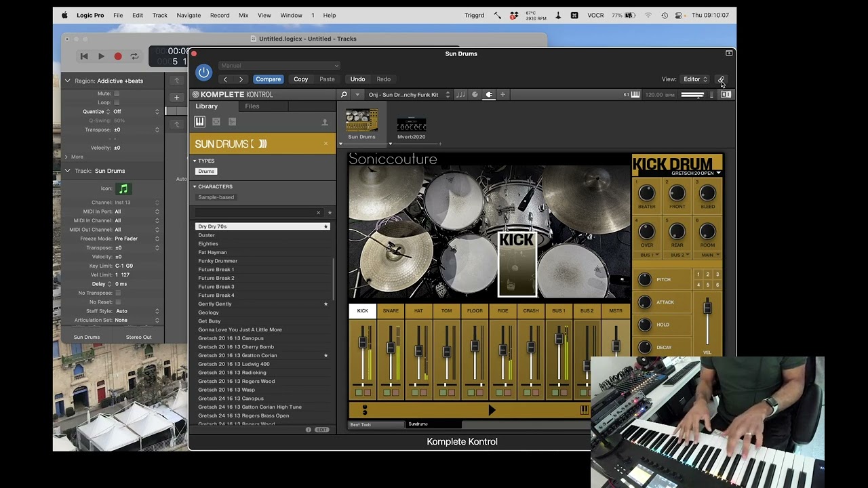Collapse the CHARACTERS filter section
This screenshot has height=488, width=868.
coord(195,186)
